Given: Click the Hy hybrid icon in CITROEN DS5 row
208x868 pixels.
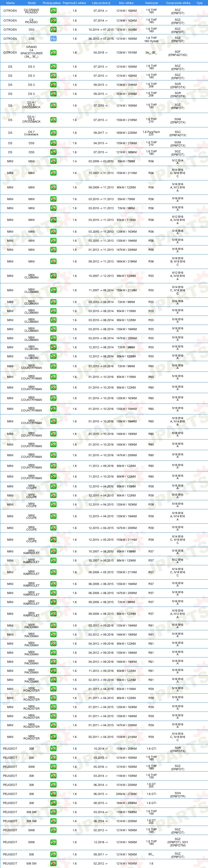Looking at the screenshot, I should click(53, 39).
